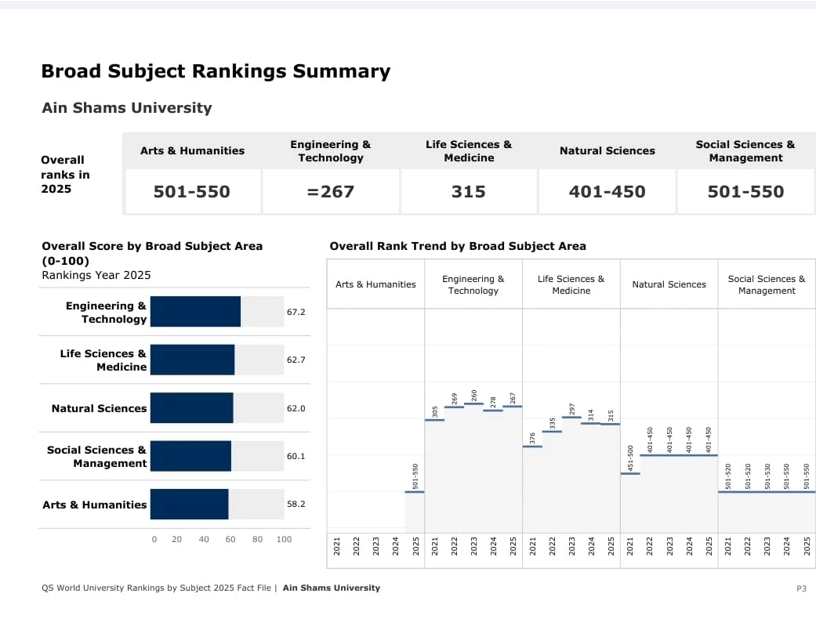The height and width of the screenshot is (644, 816).
Task: Select the 297 rank marker in Life Sciences
Action: [571, 418]
